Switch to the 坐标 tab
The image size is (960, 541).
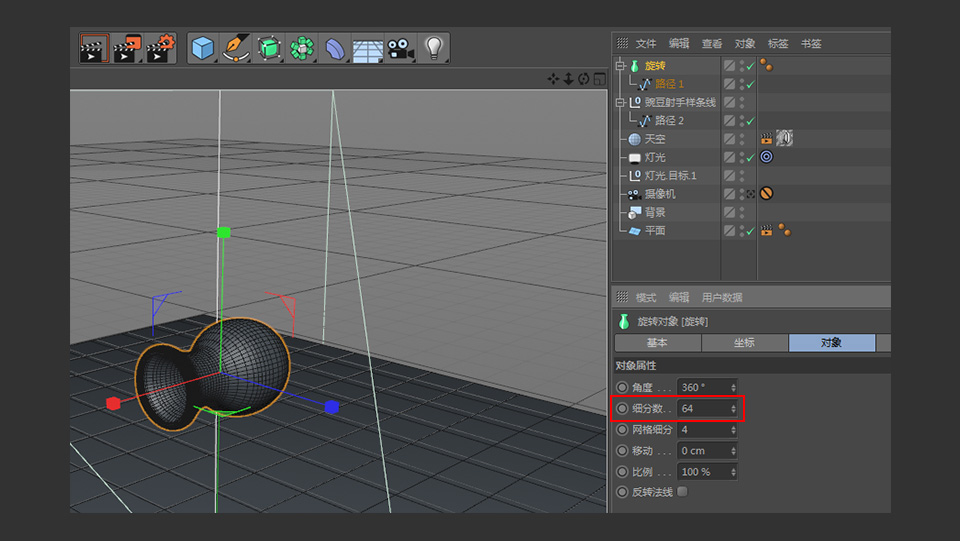point(744,343)
